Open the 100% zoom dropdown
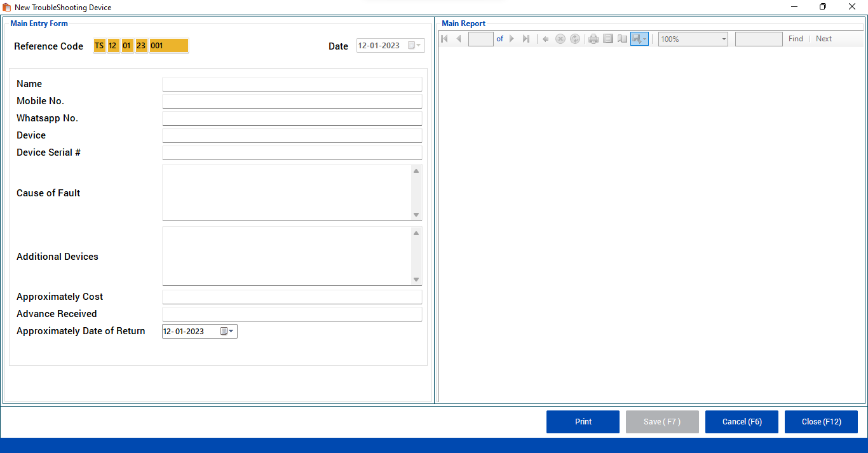868x453 pixels. [724, 39]
